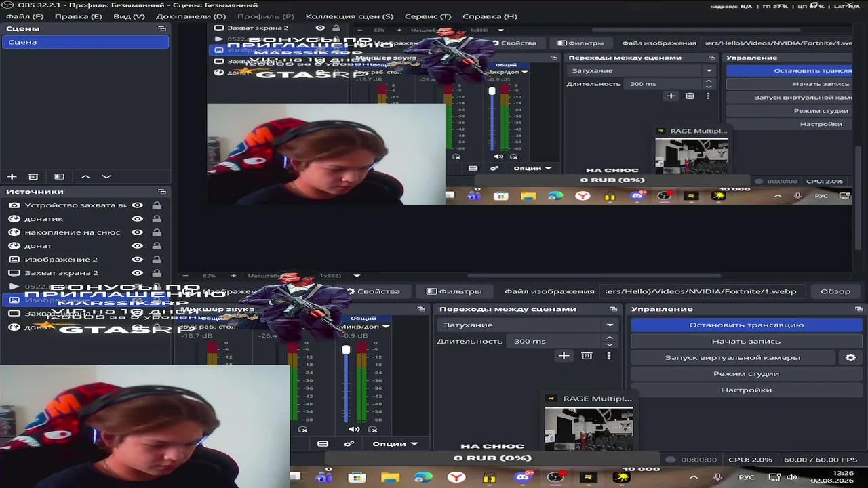This screenshot has width=868, height=488.
Task: Click Запуск виртуальной камеры button
Action: [733, 357]
